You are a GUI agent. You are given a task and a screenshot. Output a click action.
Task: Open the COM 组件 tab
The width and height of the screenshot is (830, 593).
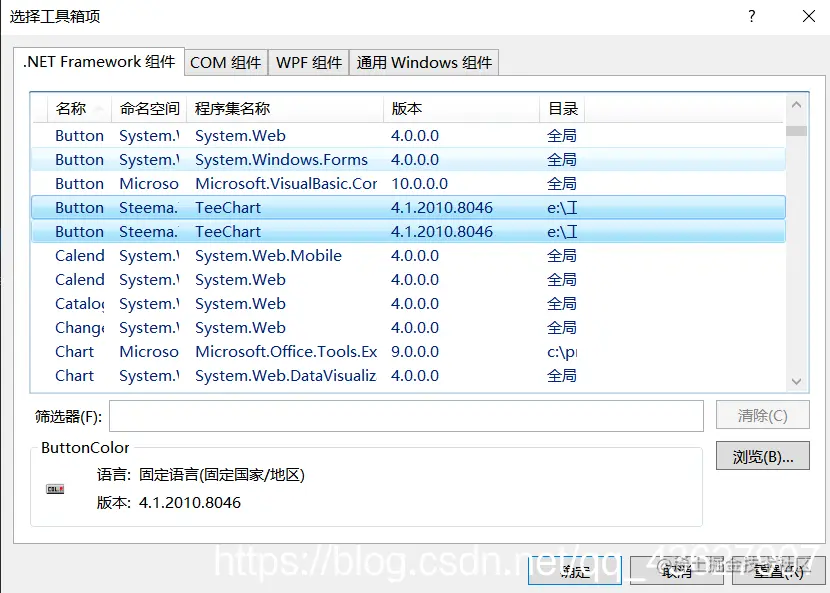click(x=226, y=63)
